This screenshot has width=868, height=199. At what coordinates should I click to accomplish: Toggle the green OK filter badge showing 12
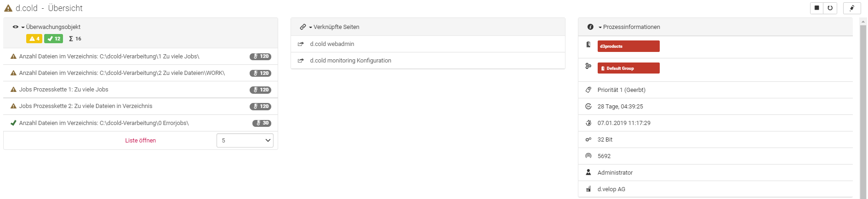[x=54, y=39]
